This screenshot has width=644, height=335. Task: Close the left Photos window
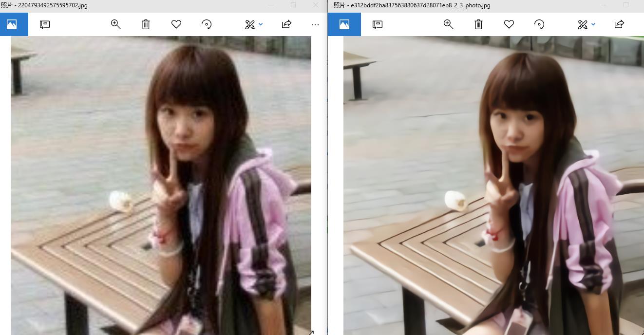316,5
